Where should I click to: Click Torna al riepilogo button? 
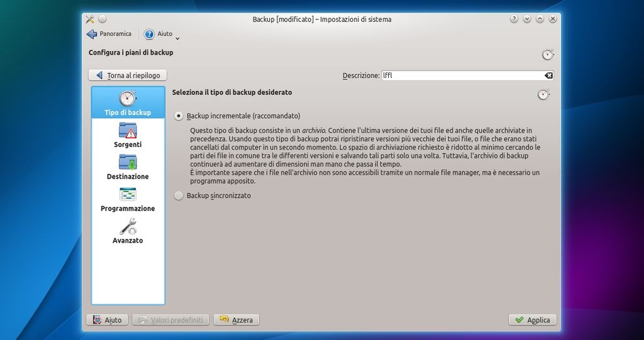[127, 75]
